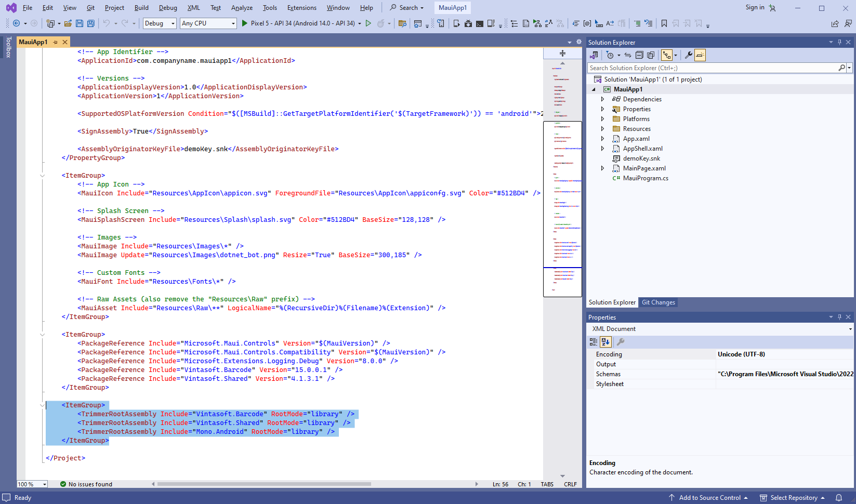This screenshot has width=856, height=504.
Task: Click the horizontal scrollbar thumb in editor
Action: [x=264, y=484]
